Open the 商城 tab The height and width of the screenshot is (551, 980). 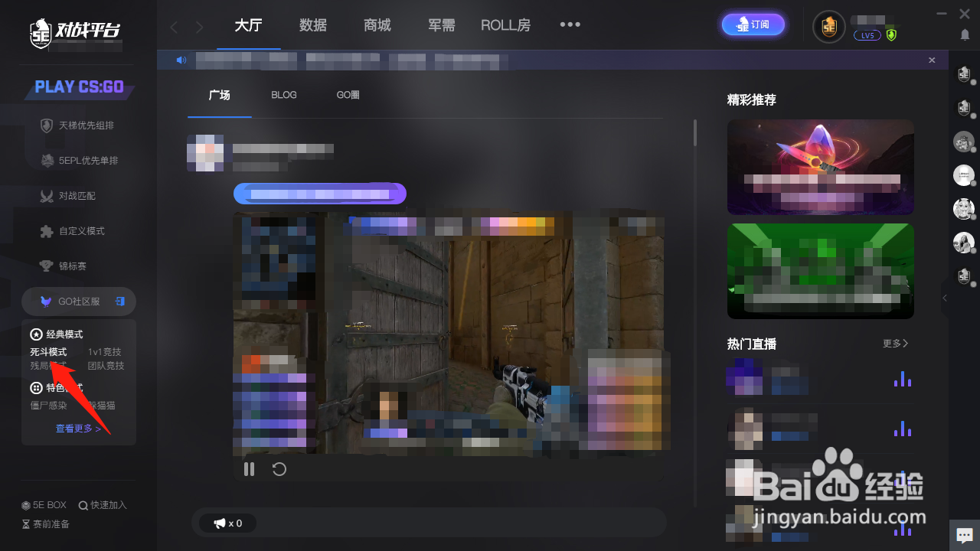click(x=377, y=25)
